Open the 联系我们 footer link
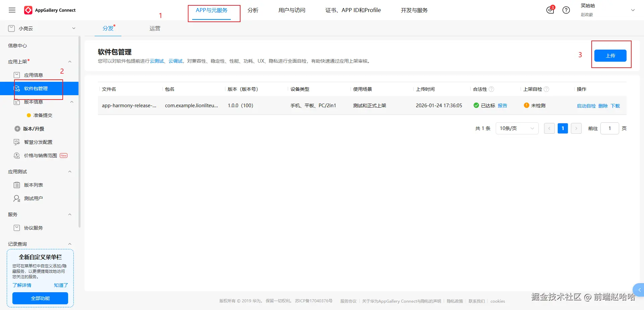644x310 pixels. (477, 301)
